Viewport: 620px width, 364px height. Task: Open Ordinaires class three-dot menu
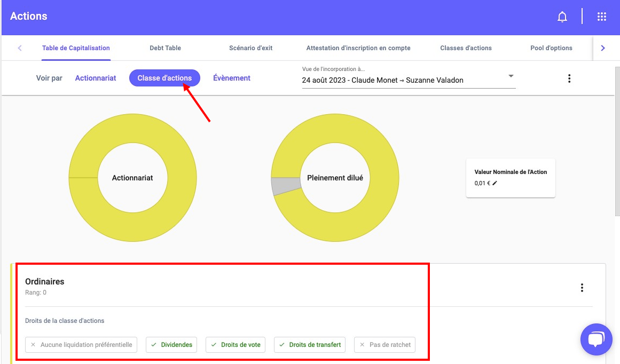[x=582, y=288]
